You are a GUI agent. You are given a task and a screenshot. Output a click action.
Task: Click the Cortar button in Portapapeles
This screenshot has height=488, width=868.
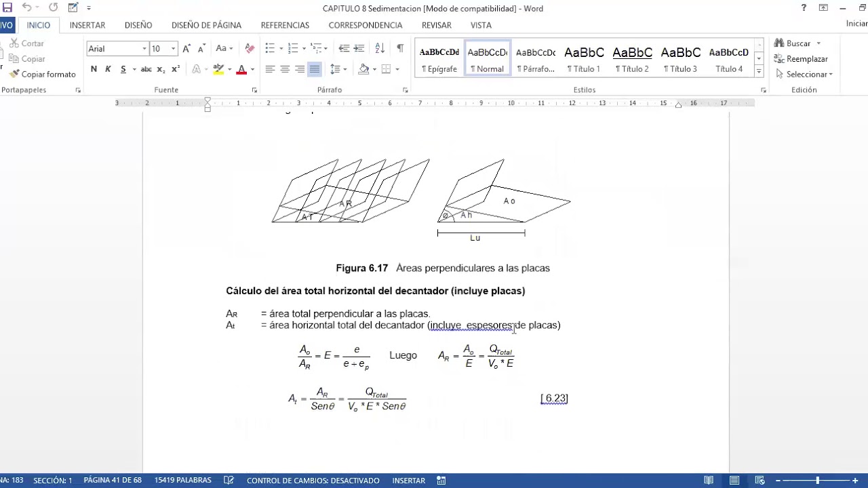pos(27,43)
